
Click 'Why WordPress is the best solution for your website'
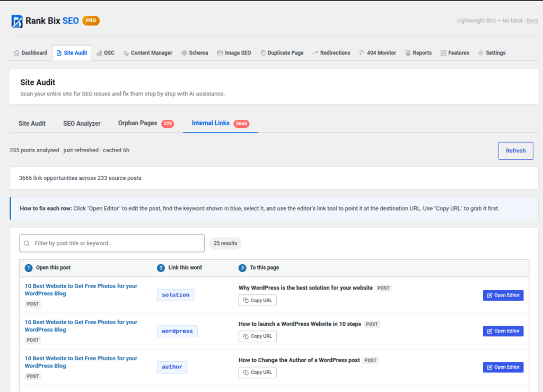tap(305, 288)
